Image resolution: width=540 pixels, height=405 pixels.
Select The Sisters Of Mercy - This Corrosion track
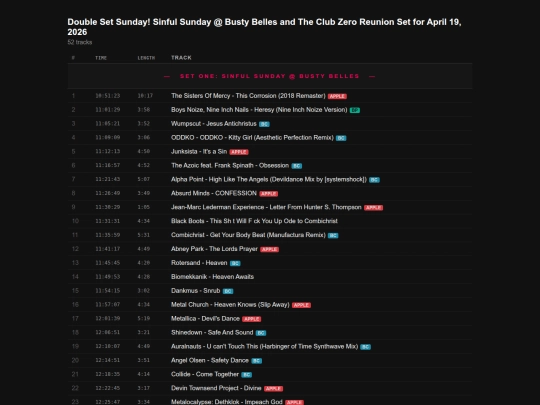click(x=248, y=96)
